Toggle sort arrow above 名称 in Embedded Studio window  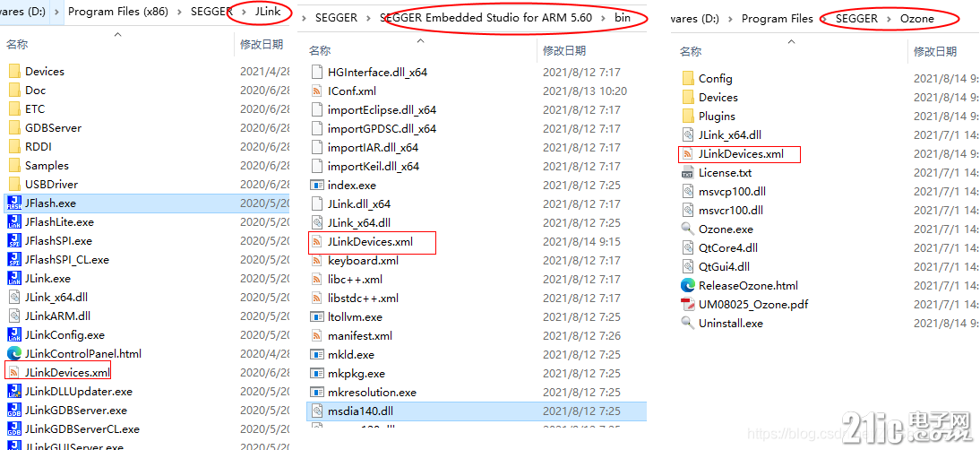tap(421, 40)
